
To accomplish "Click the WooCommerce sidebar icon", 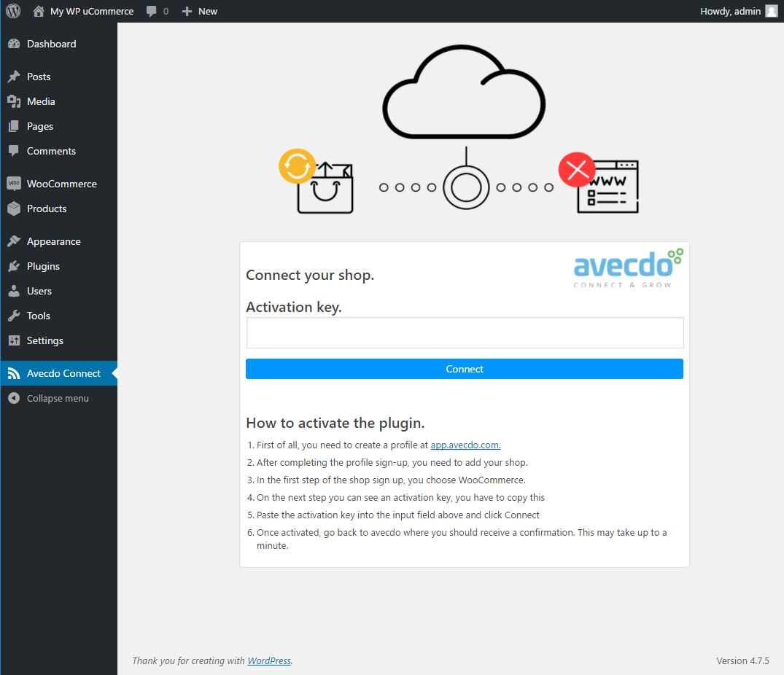I will (x=14, y=184).
